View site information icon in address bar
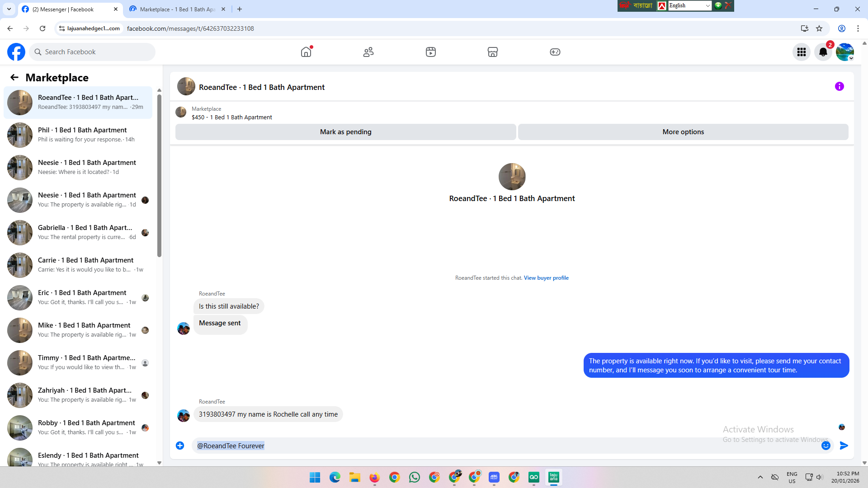Viewport: 868px width, 488px height. (62, 28)
